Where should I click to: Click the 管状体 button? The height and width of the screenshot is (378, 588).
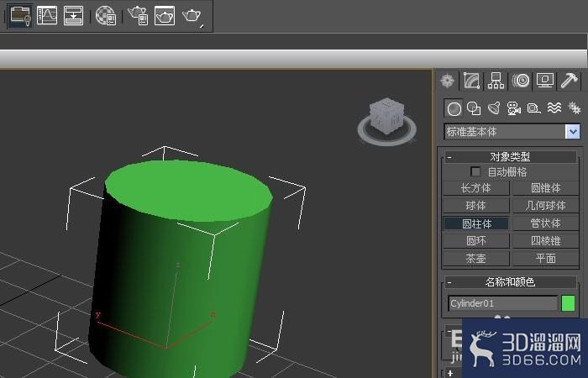tap(546, 223)
